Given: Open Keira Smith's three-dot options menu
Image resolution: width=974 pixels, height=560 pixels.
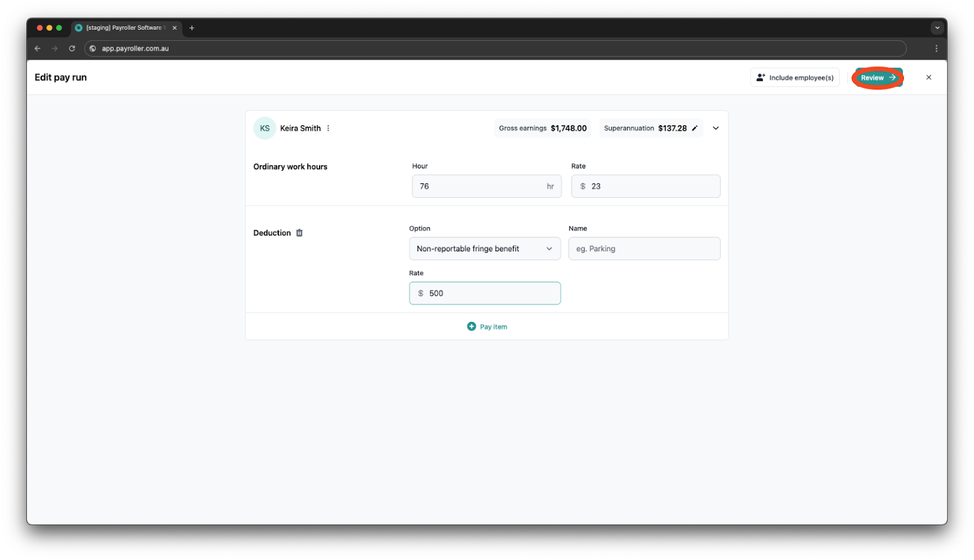Looking at the screenshot, I should [x=328, y=128].
